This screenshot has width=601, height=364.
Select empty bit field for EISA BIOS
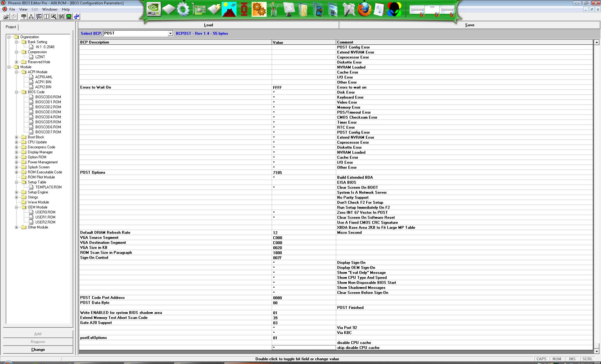[x=304, y=182]
